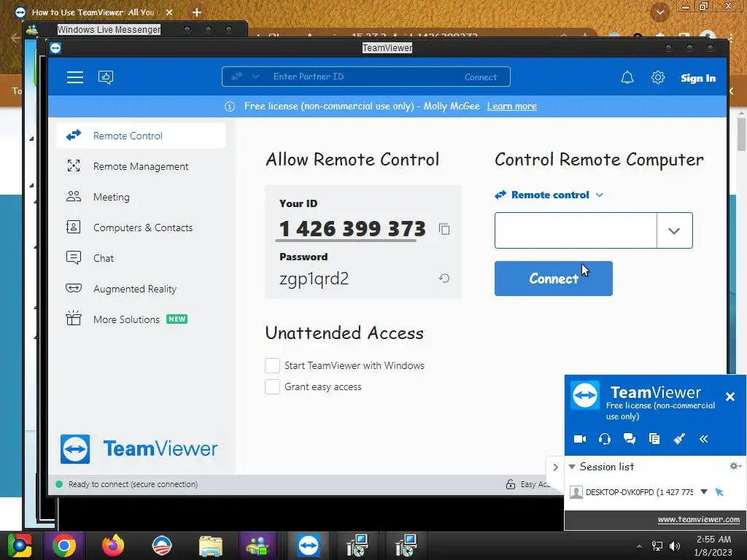Open Remote Management section

pos(141,166)
